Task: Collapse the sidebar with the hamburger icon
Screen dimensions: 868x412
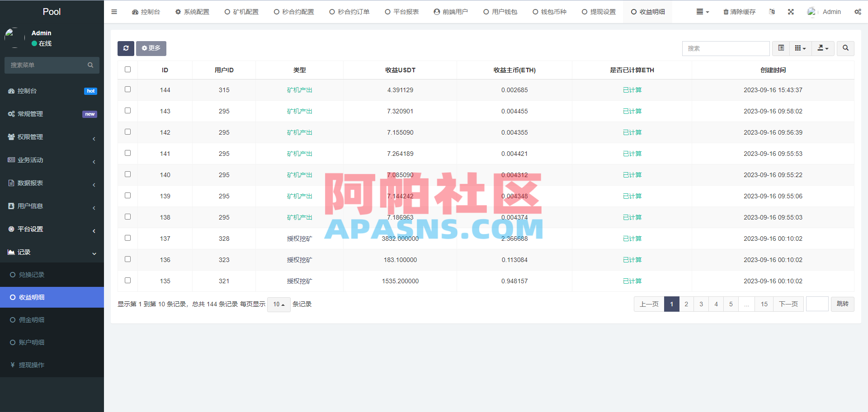Action: tap(114, 12)
